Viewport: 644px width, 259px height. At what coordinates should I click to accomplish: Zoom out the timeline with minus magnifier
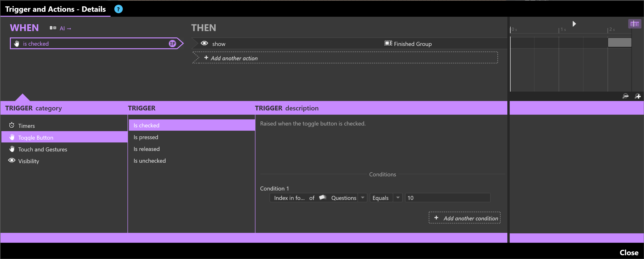coord(625,96)
